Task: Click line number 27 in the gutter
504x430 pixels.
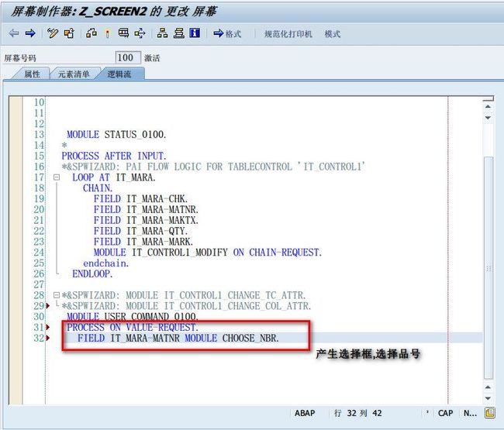Action: point(40,284)
